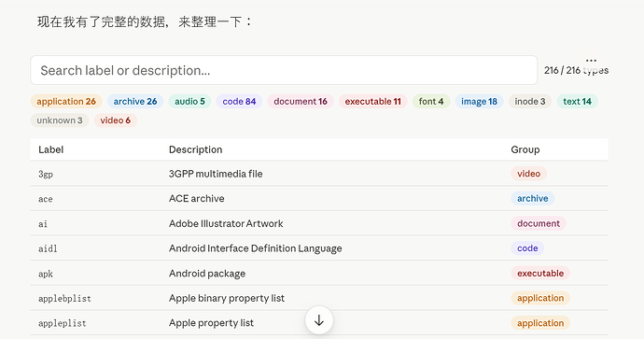The width and height of the screenshot is (644, 339).
Task: Toggle the code 84 filter chip
Action: point(239,102)
